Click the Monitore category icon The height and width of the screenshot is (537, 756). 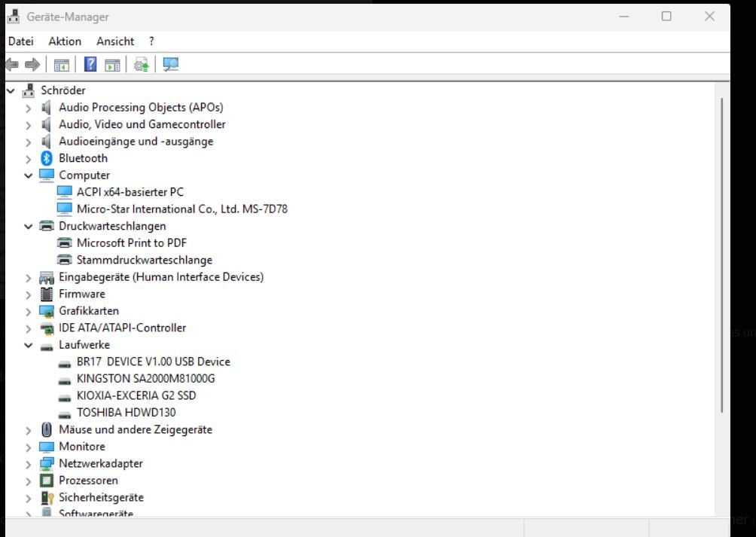point(46,447)
